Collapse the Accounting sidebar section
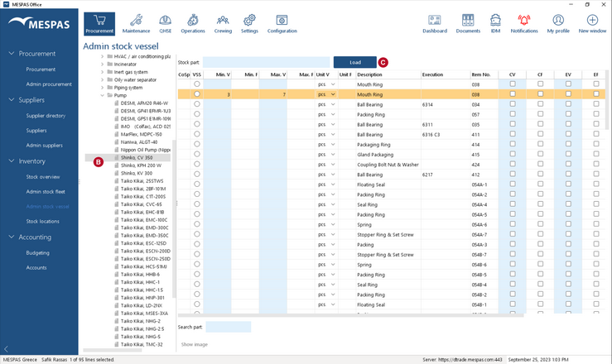Image resolution: width=612 pixels, height=364 pixels. [12, 237]
